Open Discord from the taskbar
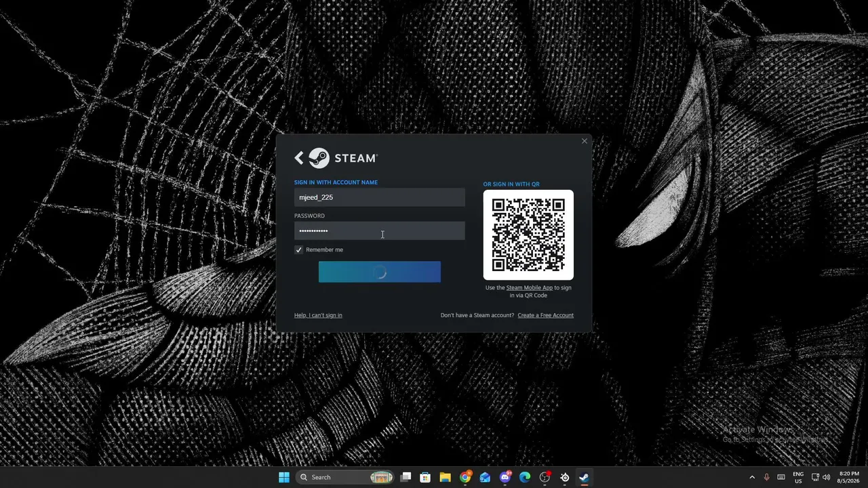The width and height of the screenshot is (868, 488). click(505, 477)
